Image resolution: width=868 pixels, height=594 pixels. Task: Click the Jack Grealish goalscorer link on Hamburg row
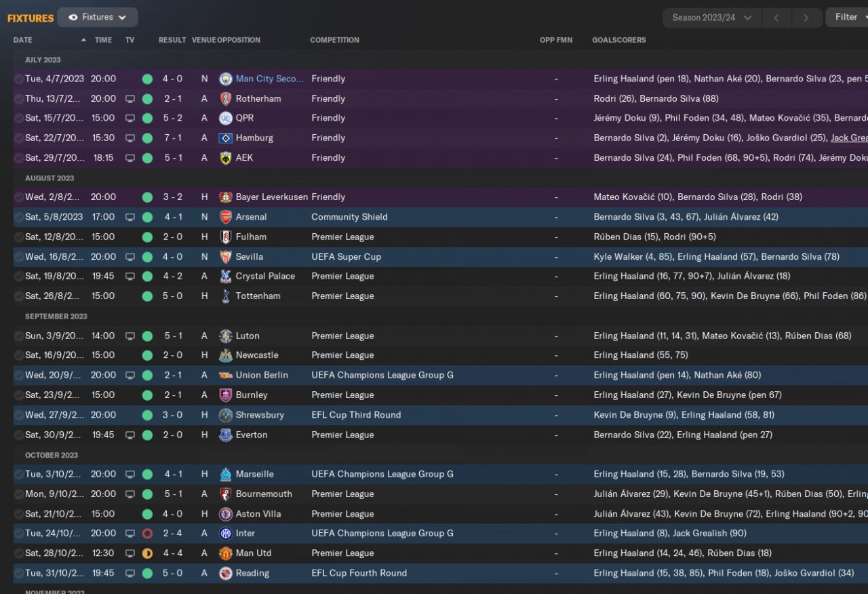(849, 138)
